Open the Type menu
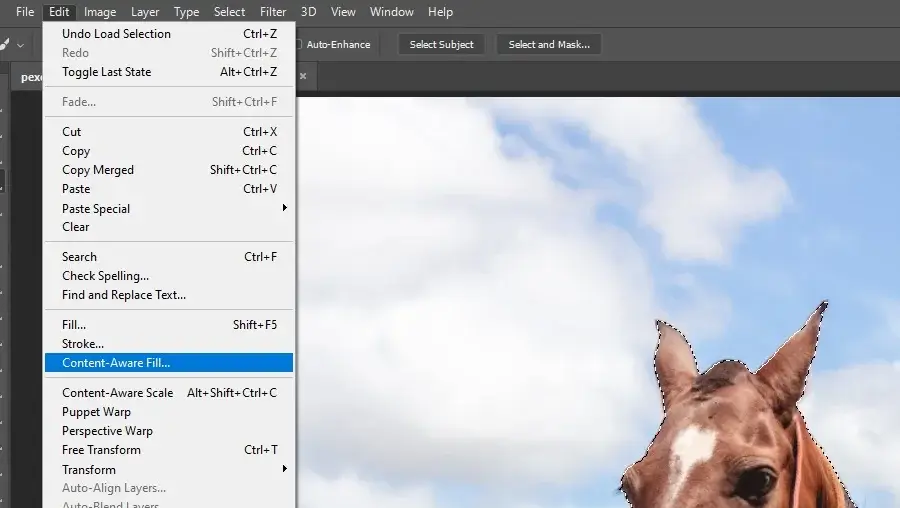This screenshot has height=508, width=900. (187, 11)
